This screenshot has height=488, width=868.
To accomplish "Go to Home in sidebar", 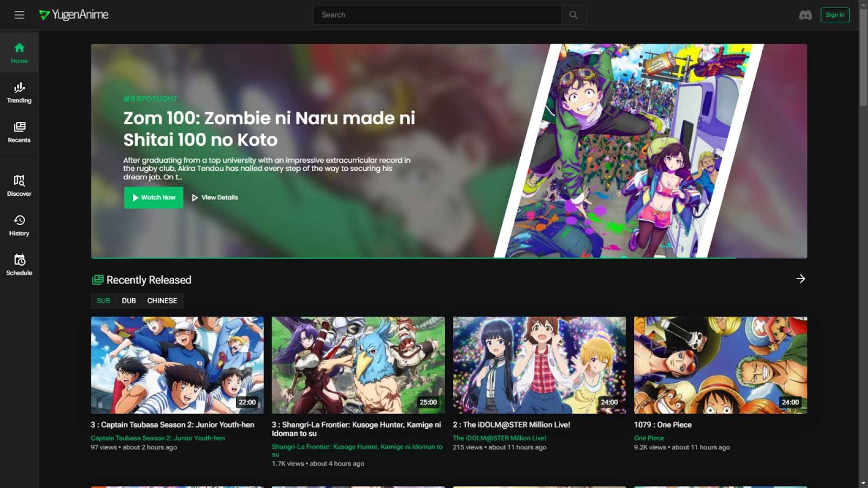I will 20,53.
